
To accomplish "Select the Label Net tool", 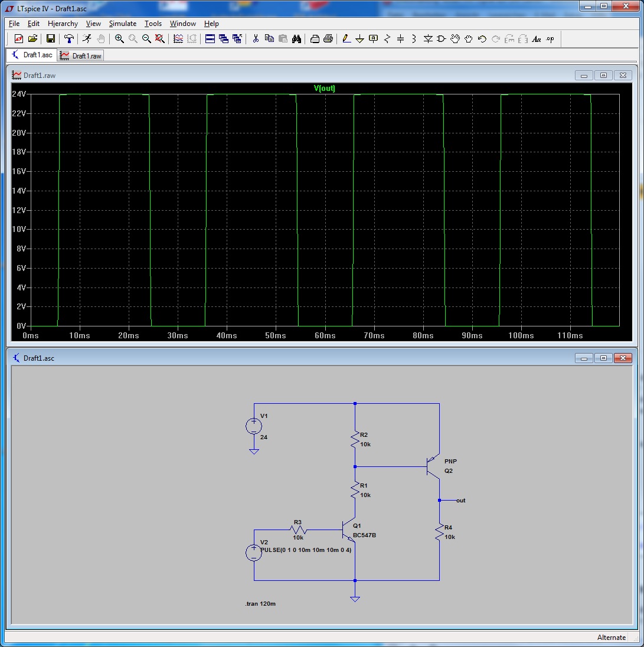I will [x=374, y=39].
